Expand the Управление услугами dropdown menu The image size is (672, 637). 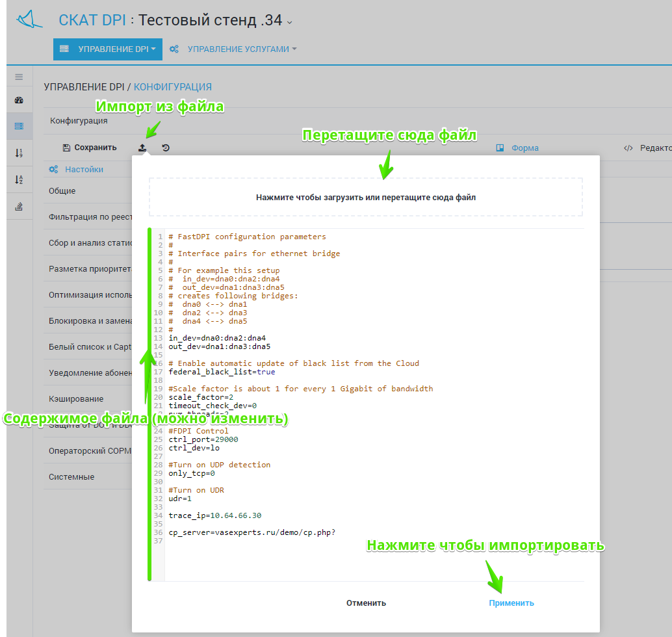pyautogui.click(x=233, y=49)
